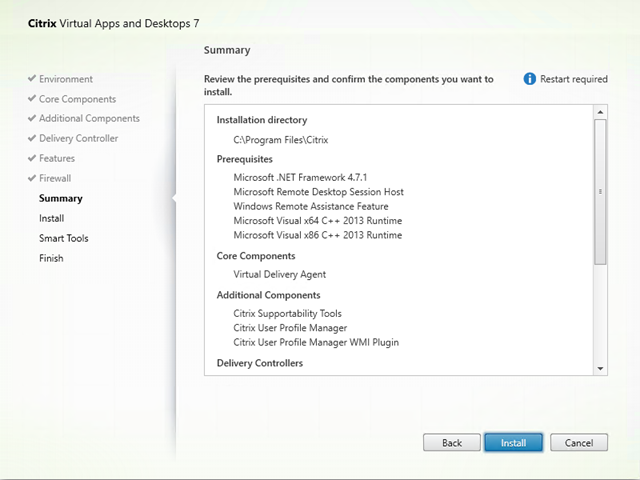Click the Installation directory heading
640x480 pixels.
click(x=262, y=120)
